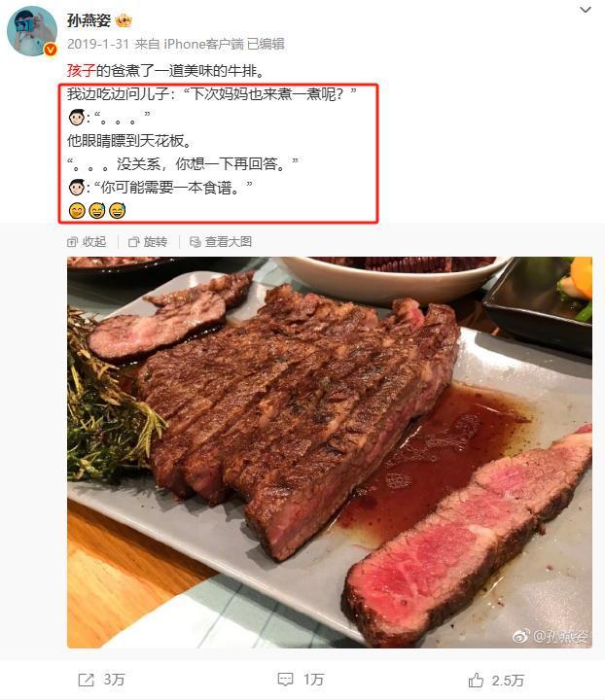The width and height of the screenshot is (605, 700).
Task: Click the Weibo watermark on photo
Action: point(551,637)
